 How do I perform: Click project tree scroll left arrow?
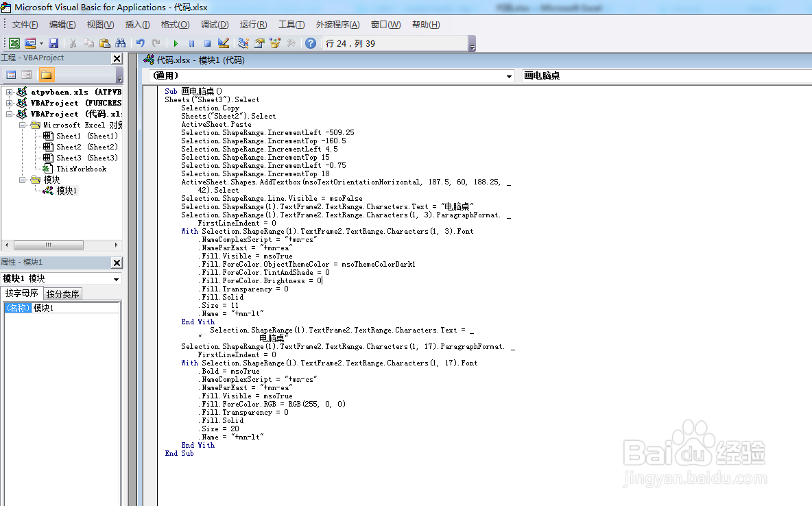click(7, 245)
